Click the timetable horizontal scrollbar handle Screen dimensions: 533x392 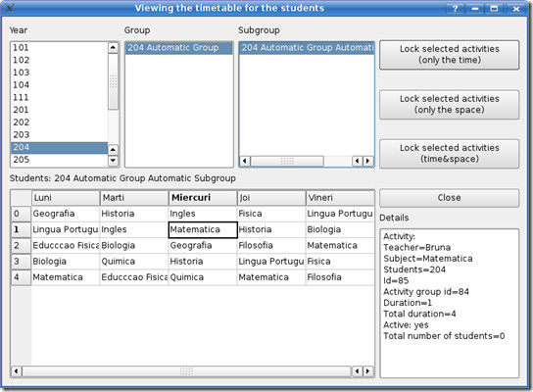tap(186, 370)
